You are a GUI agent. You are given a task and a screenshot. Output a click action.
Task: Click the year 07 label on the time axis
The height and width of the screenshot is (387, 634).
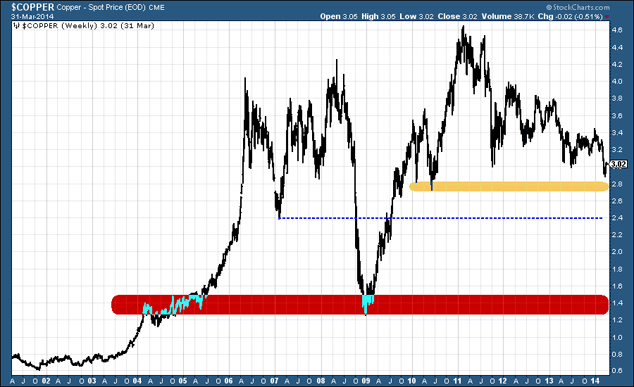pyautogui.click(x=275, y=381)
